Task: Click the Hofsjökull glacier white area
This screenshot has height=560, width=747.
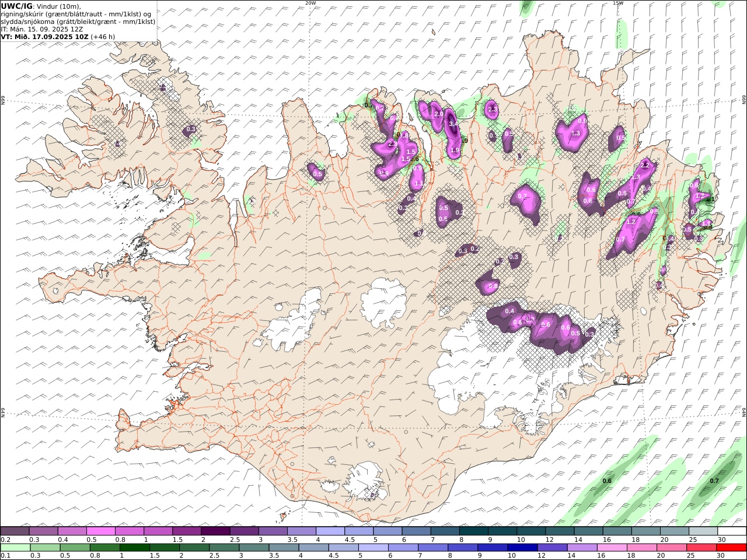Action: click(x=384, y=303)
